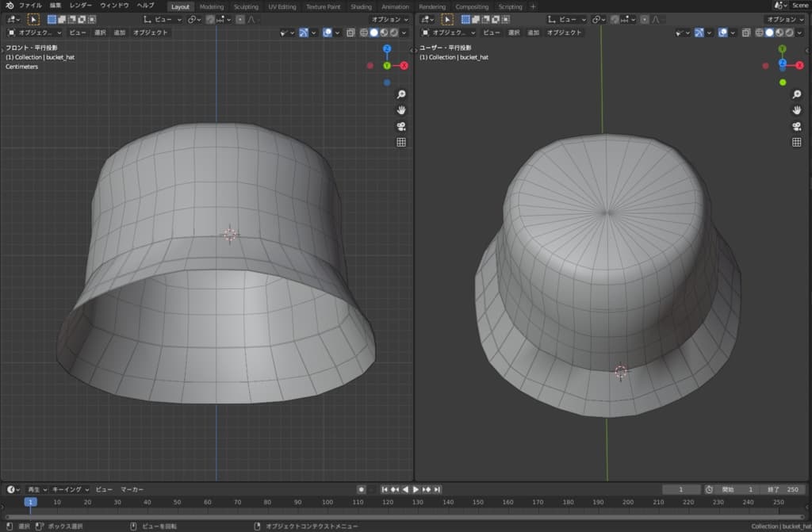
Task: Click the 追加 menu in left viewport
Action: point(119,33)
